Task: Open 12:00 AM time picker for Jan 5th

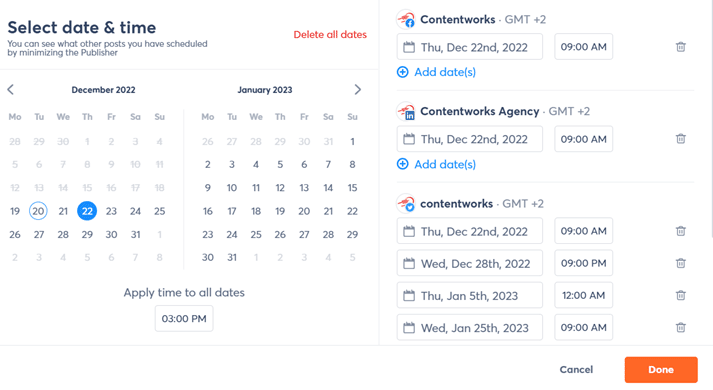Action: [x=583, y=295]
